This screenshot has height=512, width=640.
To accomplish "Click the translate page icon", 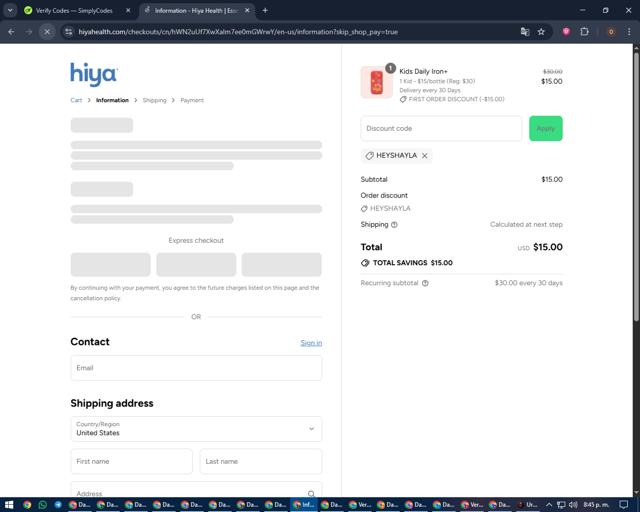I will [x=525, y=32].
